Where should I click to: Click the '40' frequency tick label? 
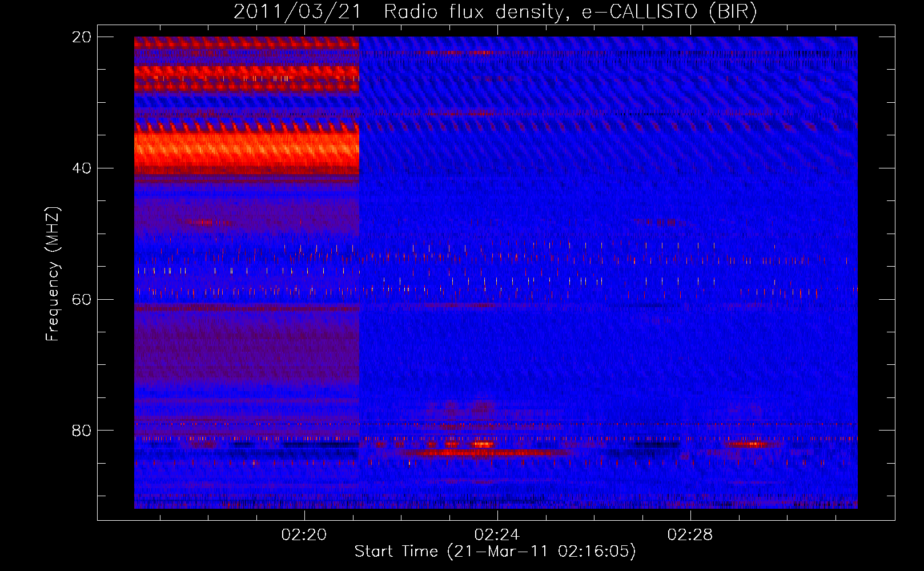[x=81, y=168]
